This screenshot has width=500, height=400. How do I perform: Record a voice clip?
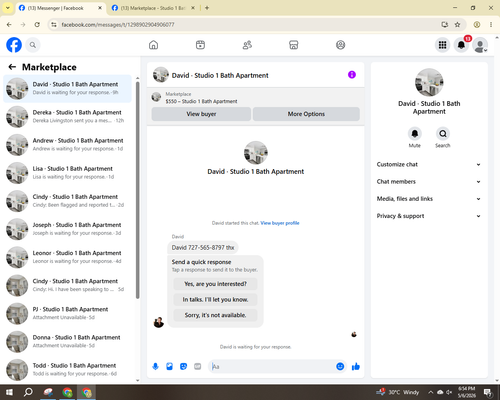[155, 367]
